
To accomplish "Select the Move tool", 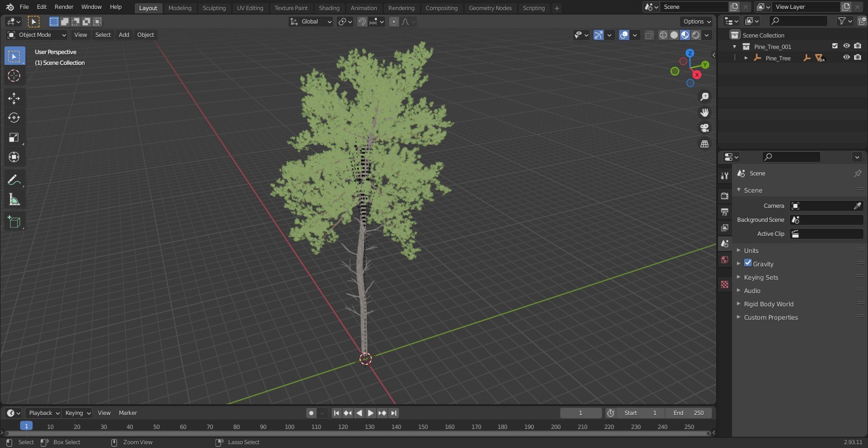I will [x=14, y=98].
